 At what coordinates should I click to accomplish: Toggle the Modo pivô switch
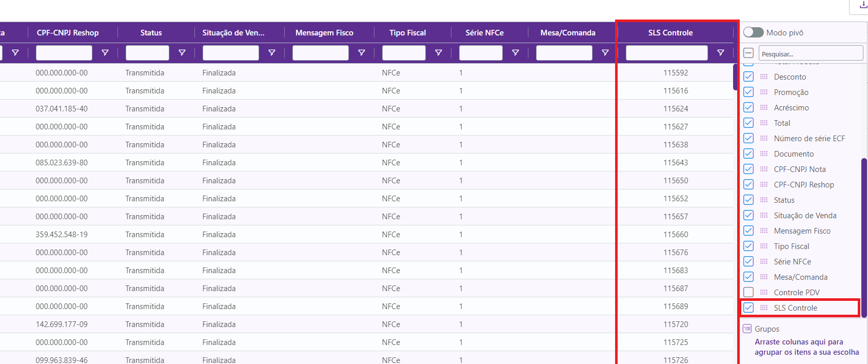coord(753,32)
